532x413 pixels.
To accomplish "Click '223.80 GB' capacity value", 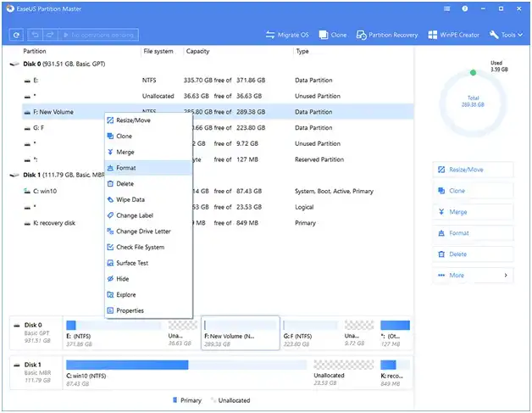I will pyautogui.click(x=251, y=128).
